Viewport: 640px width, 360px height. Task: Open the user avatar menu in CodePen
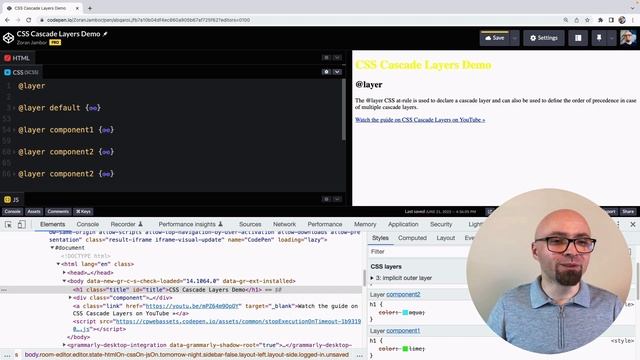point(628,38)
